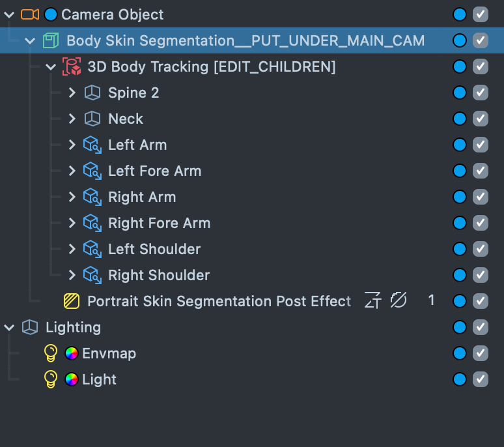Click the Envmap light bulb icon
This screenshot has height=447, width=504.
point(51,353)
